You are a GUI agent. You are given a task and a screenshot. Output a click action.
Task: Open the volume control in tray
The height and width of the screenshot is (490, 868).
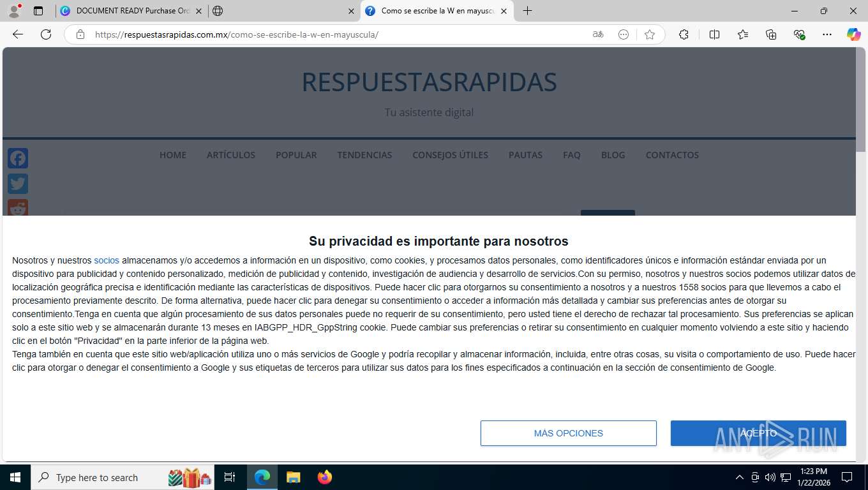(770, 477)
